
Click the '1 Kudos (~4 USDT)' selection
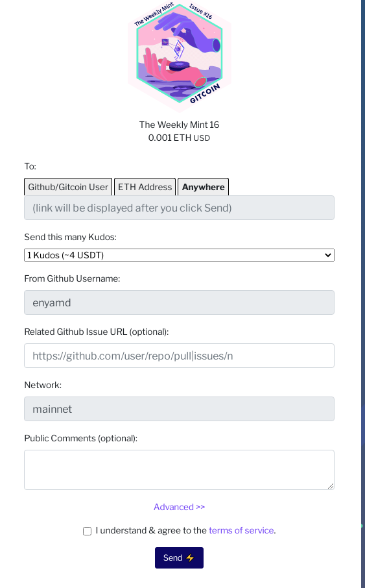point(179,255)
